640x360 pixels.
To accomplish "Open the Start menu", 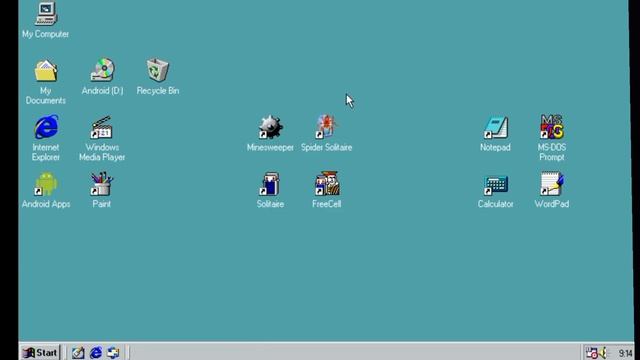I will pyautogui.click(x=40, y=353).
